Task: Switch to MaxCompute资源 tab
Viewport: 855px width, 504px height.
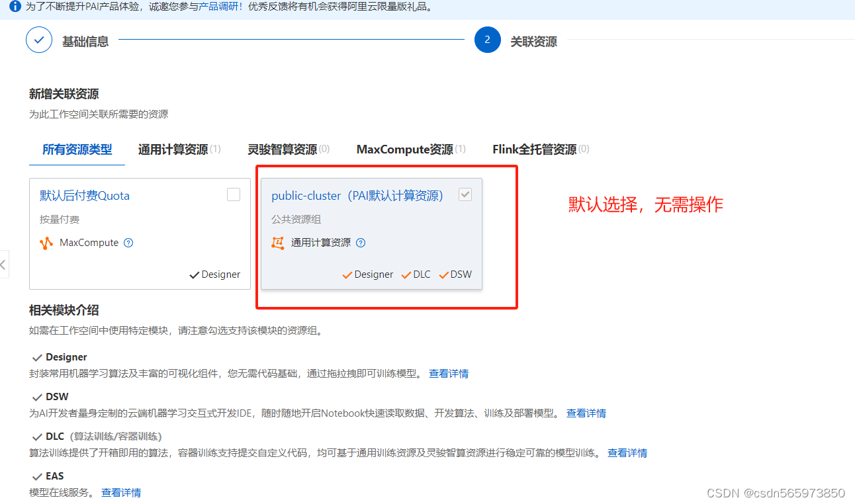Action: click(411, 149)
